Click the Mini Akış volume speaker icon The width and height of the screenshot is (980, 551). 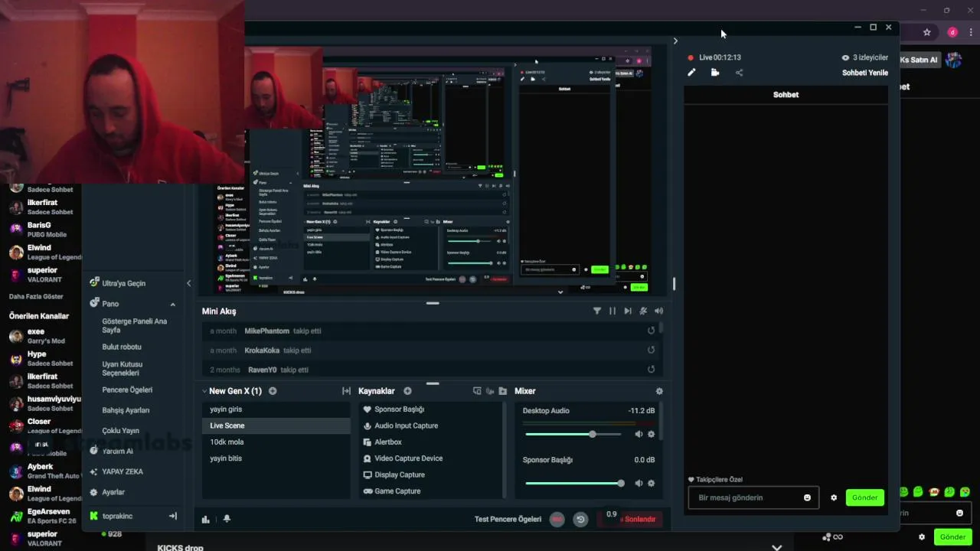tap(658, 311)
